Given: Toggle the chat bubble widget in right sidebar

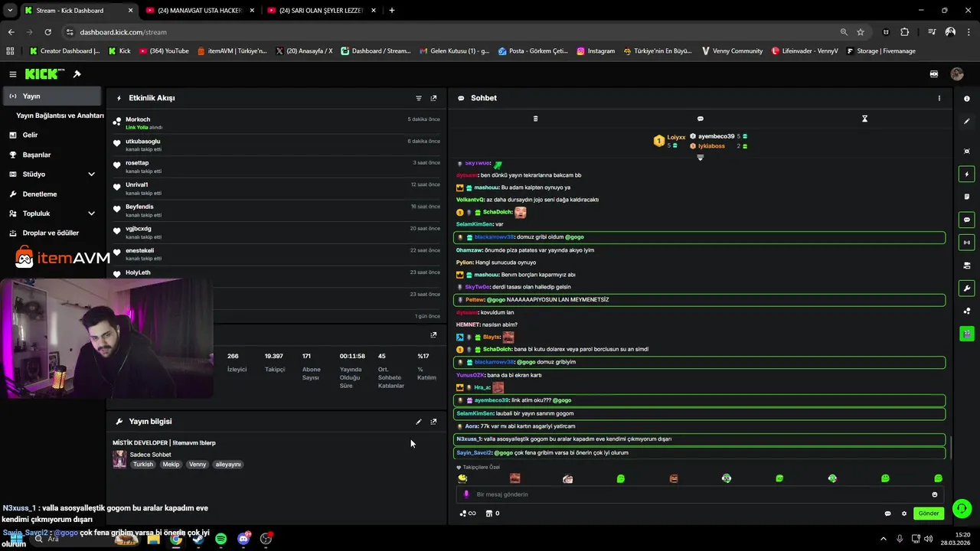Looking at the screenshot, I should coord(967,220).
